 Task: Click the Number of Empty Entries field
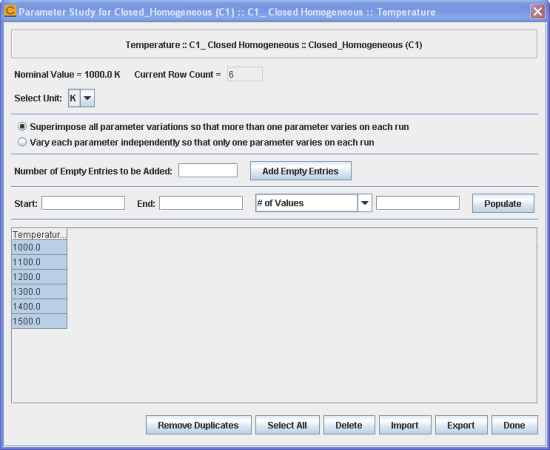(x=208, y=171)
